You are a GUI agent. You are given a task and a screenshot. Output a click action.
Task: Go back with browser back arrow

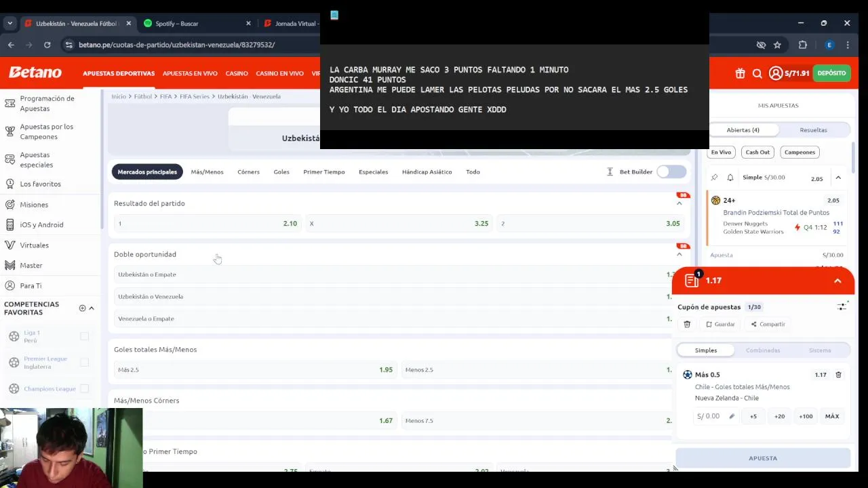tap(11, 45)
